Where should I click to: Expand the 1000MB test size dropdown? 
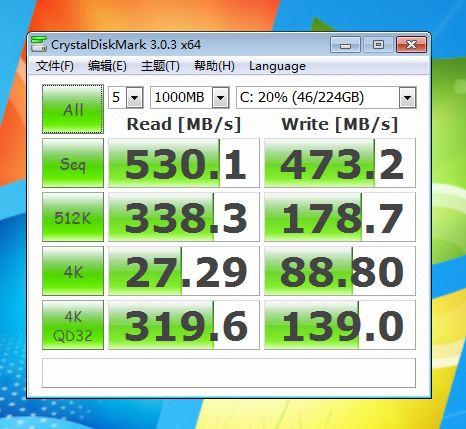coord(221,98)
